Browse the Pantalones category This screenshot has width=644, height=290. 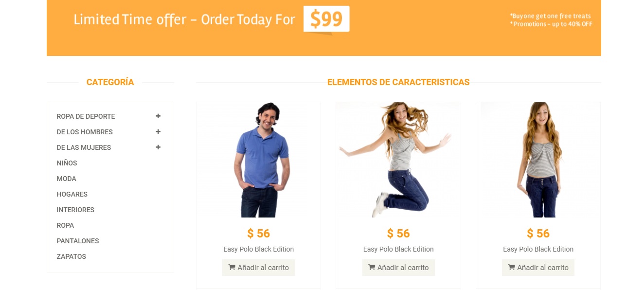(x=78, y=241)
